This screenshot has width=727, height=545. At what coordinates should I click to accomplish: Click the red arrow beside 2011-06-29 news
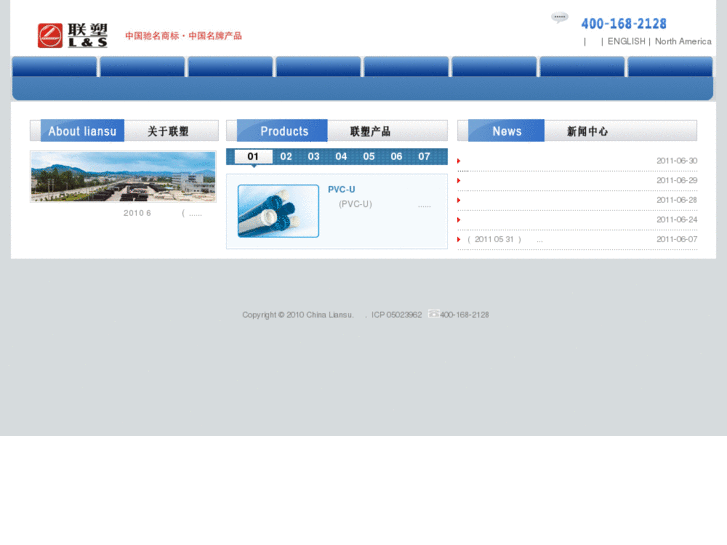[459, 180]
